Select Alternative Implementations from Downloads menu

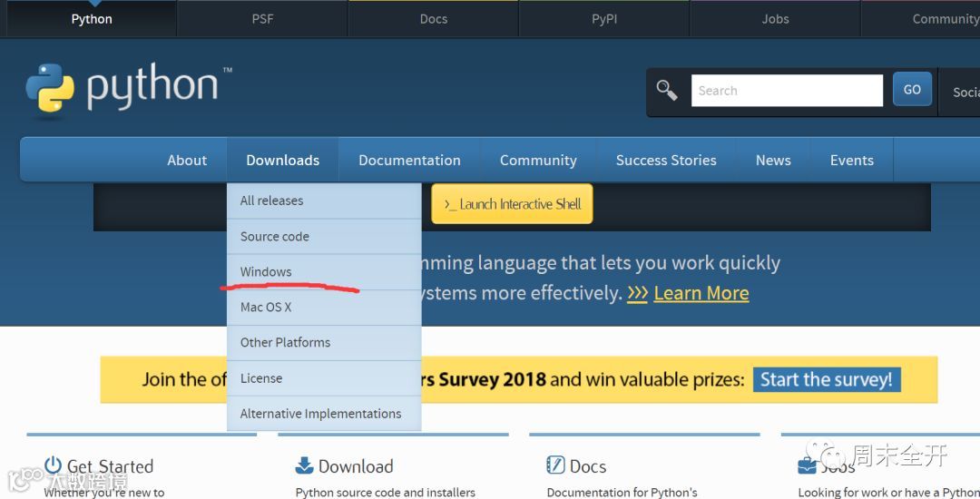(x=324, y=414)
